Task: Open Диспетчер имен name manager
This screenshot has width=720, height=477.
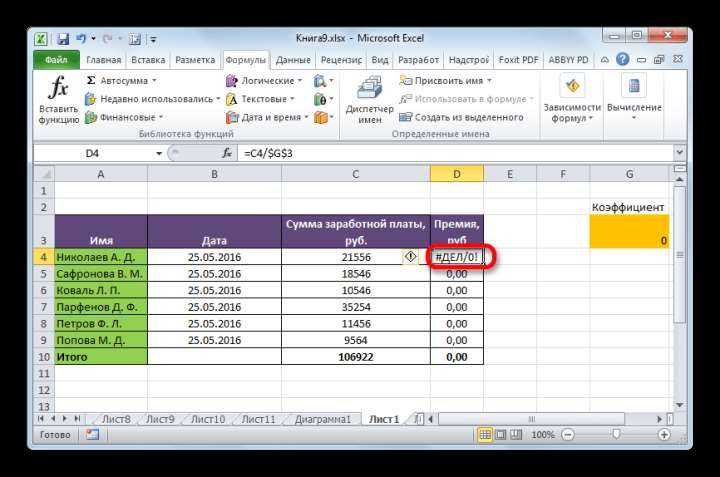Action: tap(370, 99)
